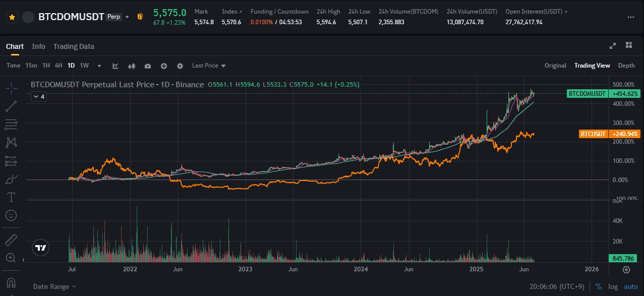Image resolution: width=644 pixels, height=296 pixels.
Task: Open the Open Interest(USDT) link
Action: 536,12
